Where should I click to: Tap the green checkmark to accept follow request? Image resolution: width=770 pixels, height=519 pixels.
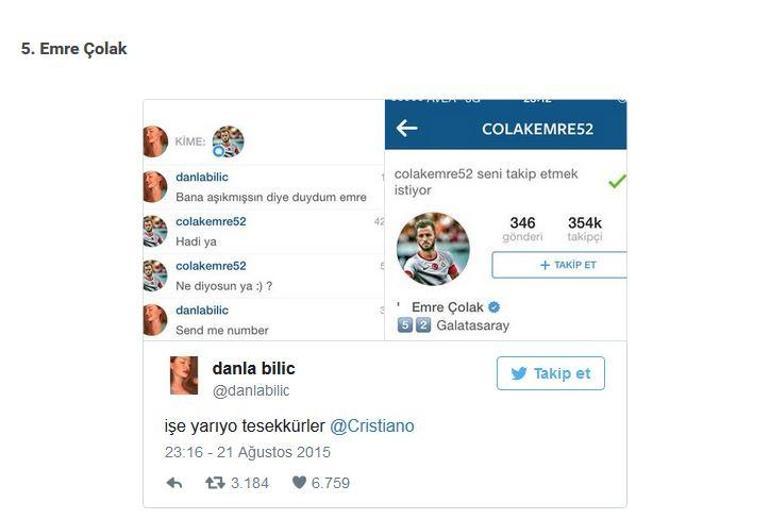[x=617, y=181]
